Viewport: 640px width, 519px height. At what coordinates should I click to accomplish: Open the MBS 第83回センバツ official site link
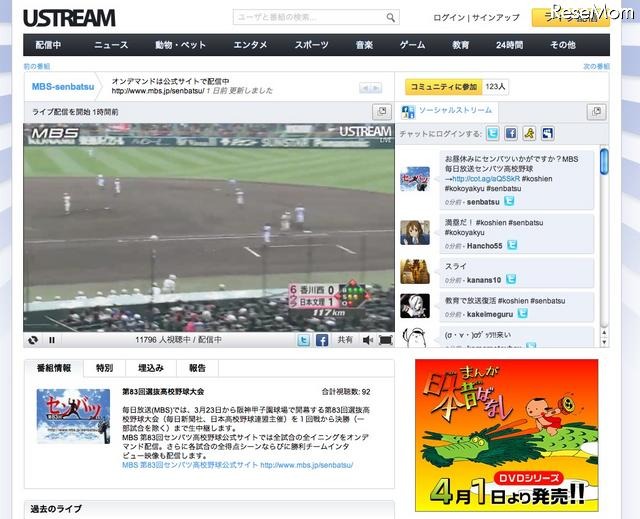(x=238, y=465)
